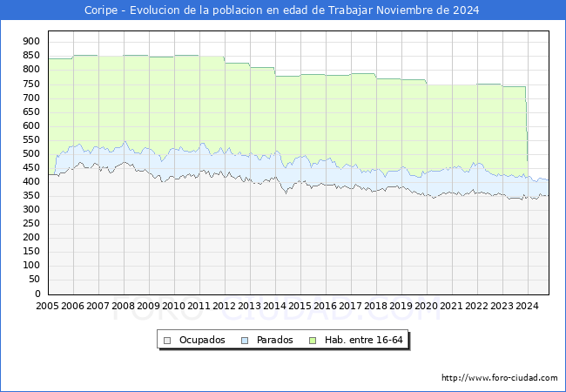This screenshot has width=566, height=392.
Task: Click the 750 y-axis value
Action: click(31, 84)
